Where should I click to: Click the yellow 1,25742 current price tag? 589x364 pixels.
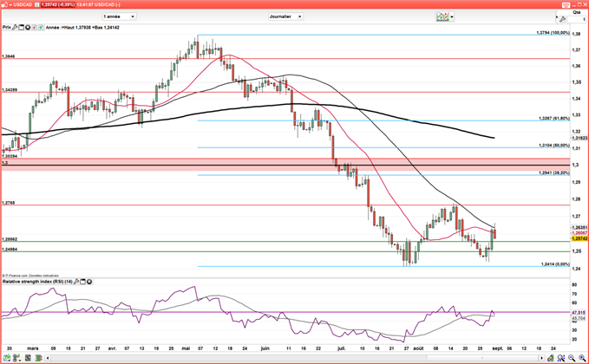[579, 238]
